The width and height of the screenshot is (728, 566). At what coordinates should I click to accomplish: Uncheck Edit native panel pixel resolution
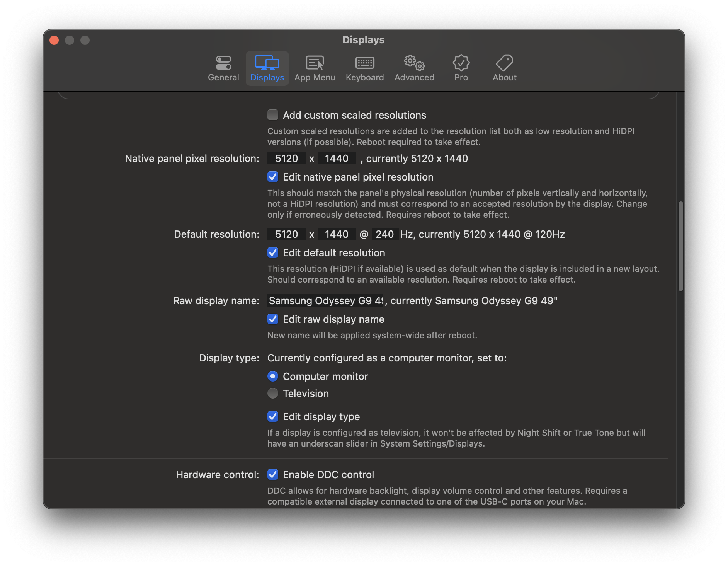pyautogui.click(x=273, y=177)
